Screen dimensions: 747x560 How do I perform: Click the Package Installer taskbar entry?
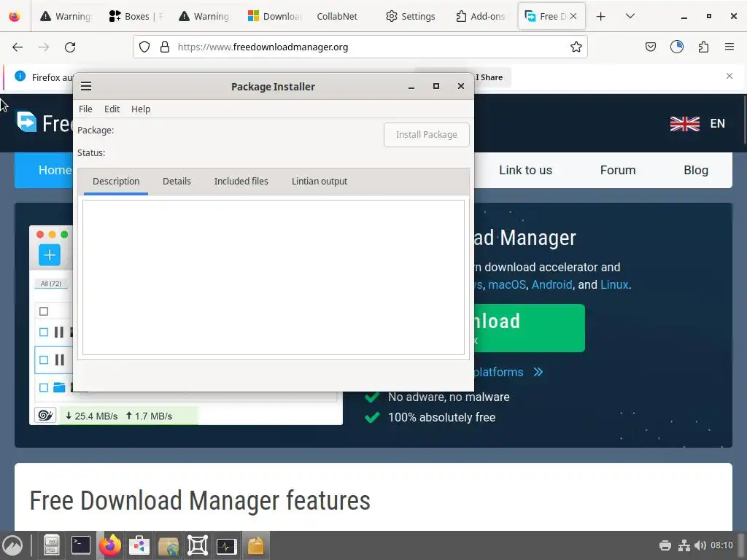256,545
